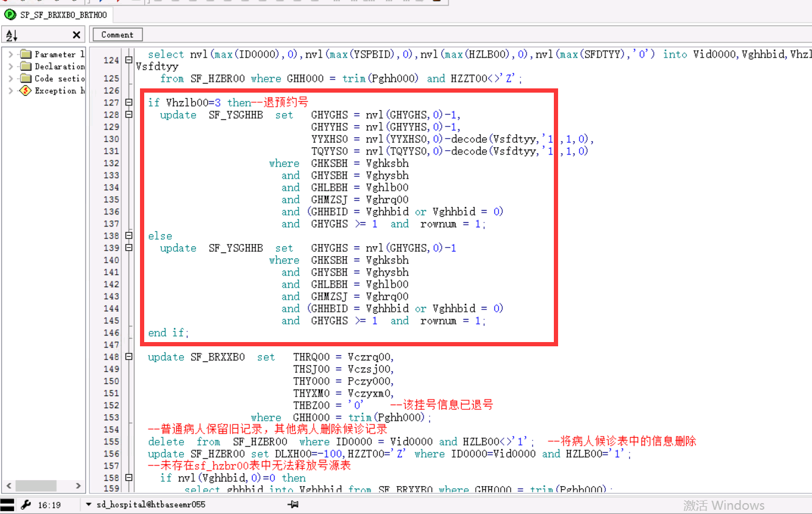This screenshot has height=514, width=812.
Task: Click the left arrow of the tree panel scrollbar
Action: pos(9,486)
